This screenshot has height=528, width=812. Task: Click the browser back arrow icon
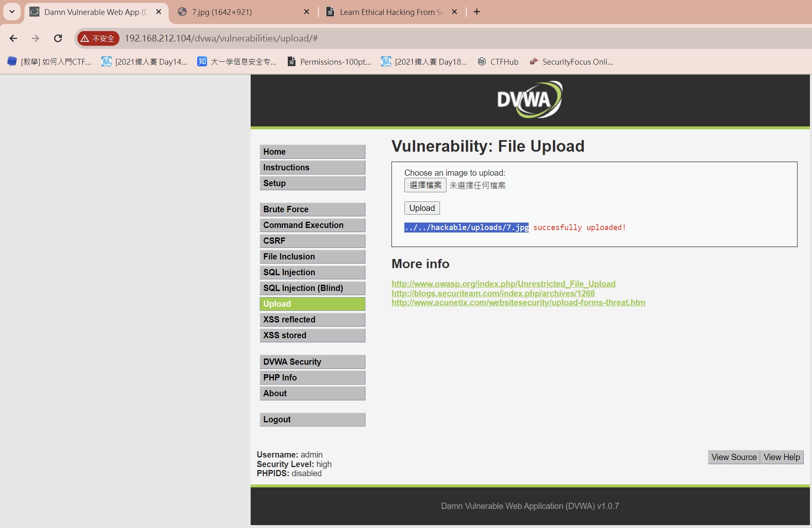(x=13, y=39)
